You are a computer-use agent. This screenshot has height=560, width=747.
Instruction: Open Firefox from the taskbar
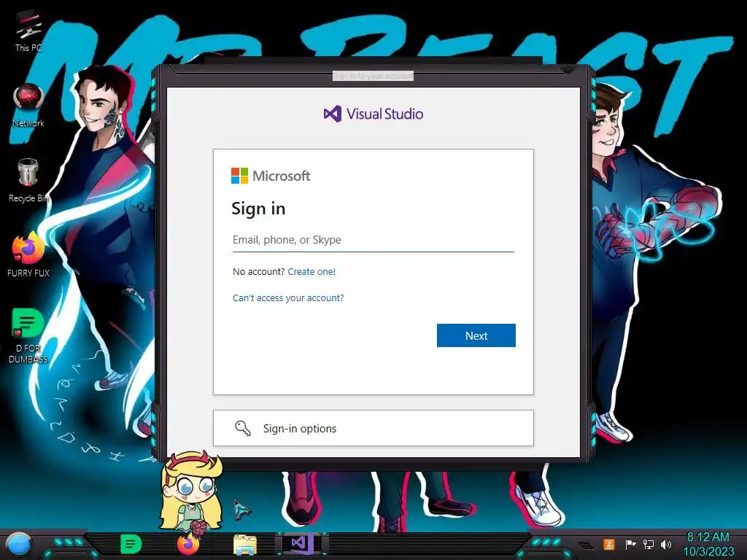point(188,544)
